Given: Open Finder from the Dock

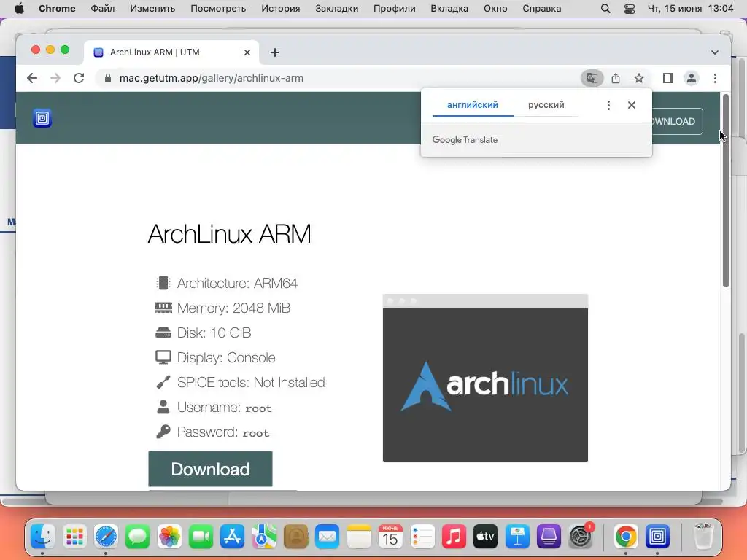Looking at the screenshot, I should (42, 537).
